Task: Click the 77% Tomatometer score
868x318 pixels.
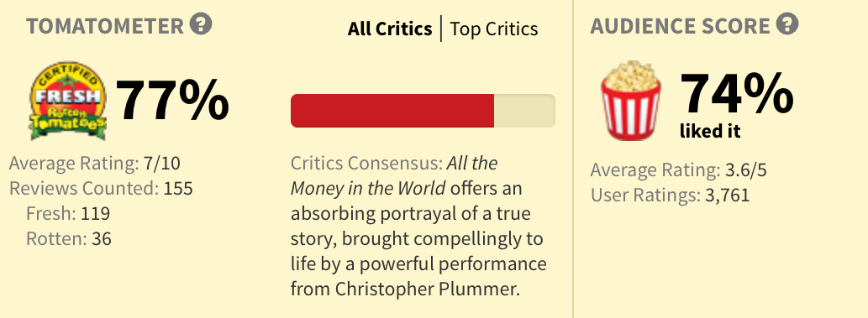Action: click(x=172, y=100)
